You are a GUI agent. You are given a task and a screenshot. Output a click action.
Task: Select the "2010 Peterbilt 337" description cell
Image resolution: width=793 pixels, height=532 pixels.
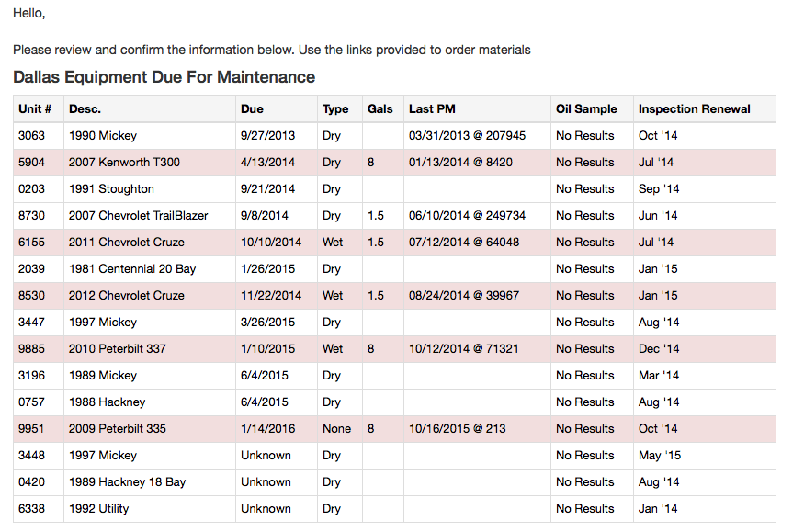pos(117,349)
